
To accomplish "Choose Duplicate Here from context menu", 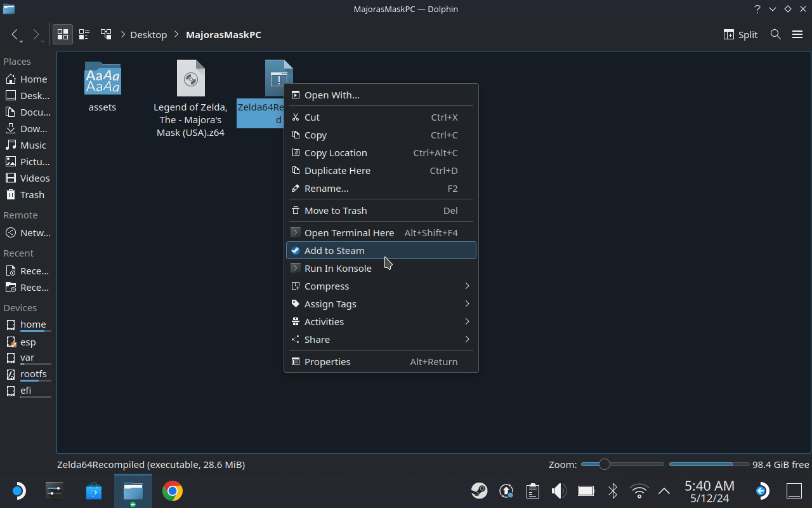I will pyautogui.click(x=381, y=171).
